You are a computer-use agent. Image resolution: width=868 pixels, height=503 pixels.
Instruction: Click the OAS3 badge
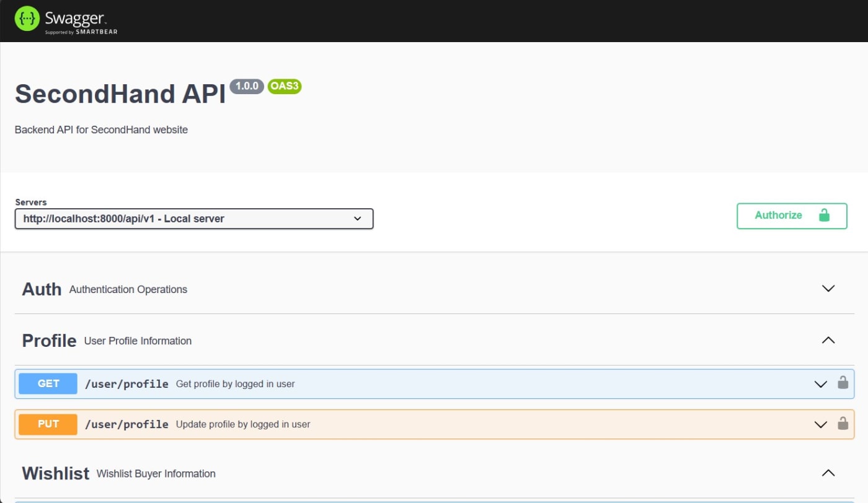coord(285,86)
